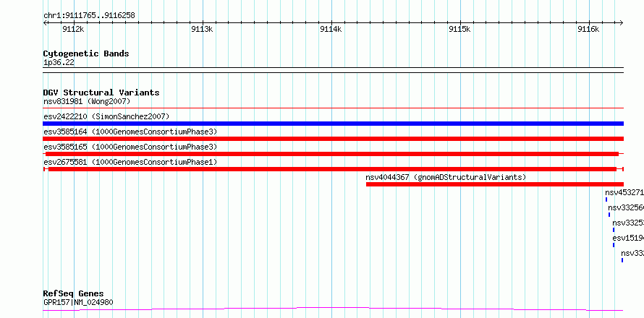644x318 pixels.
Task: Select the esv2675581 red variant bar
Action: tap(332, 169)
